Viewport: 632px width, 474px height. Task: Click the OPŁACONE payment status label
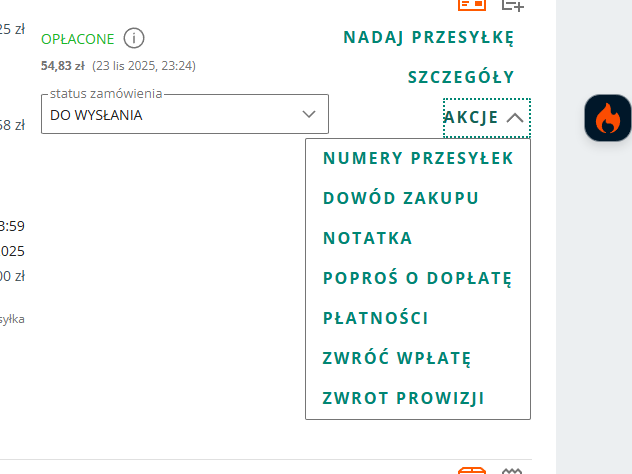(78, 39)
